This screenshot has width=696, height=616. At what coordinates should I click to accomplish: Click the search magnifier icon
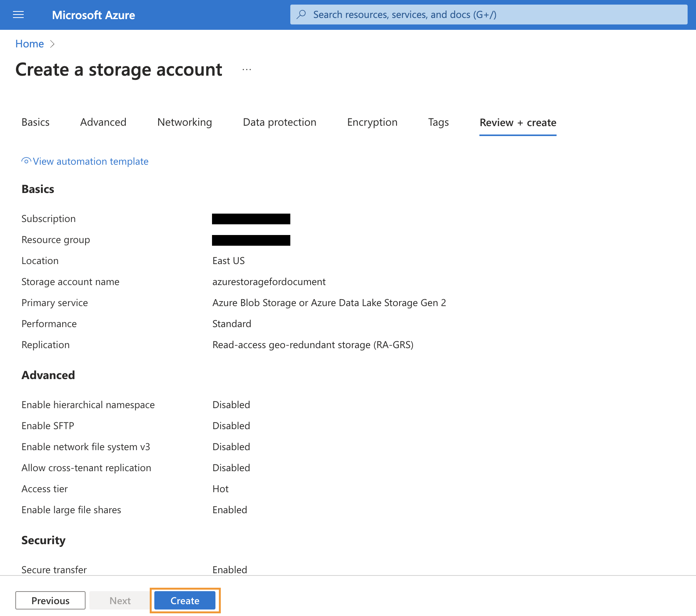pyautogui.click(x=301, y=15)
